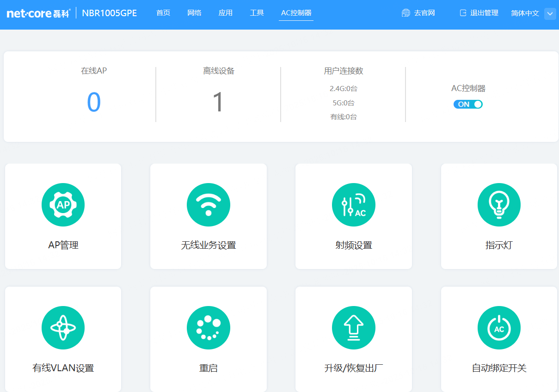The image size is (559, 392).
Task: Click the 自动绑定开关 power icon
Action: [x=499, y=328]
